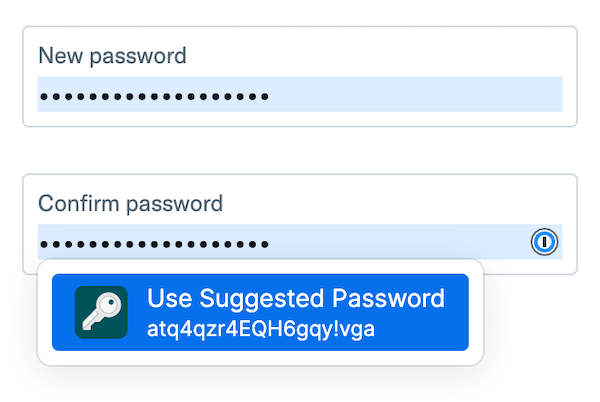This screenshot has width=600, height=402.
Task: Click the "New password" label
Action: pyautogui.click(x=112, y=55)
